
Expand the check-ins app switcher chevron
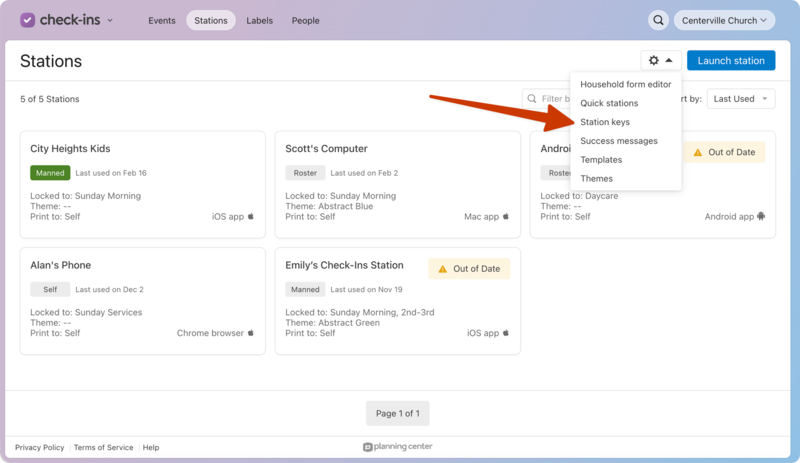pyautogui.click(x=110, y=20)
